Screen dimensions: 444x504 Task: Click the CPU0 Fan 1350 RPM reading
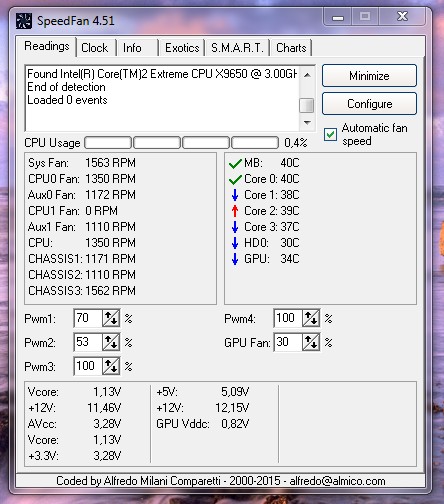82,179
